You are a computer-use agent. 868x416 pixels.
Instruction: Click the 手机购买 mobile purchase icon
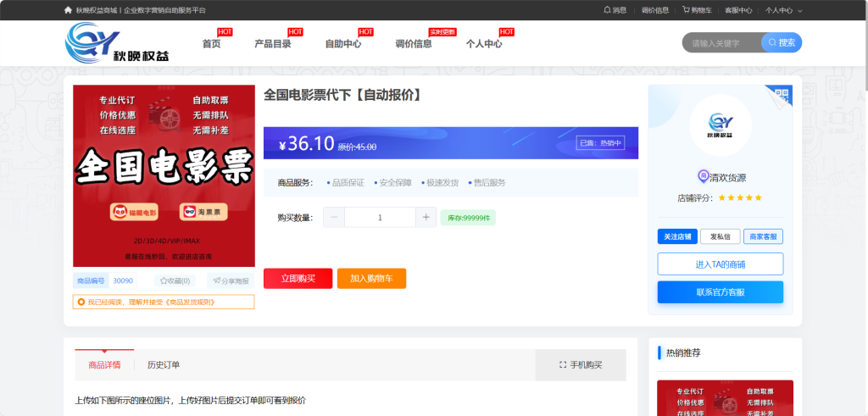[x=563, y=365]
